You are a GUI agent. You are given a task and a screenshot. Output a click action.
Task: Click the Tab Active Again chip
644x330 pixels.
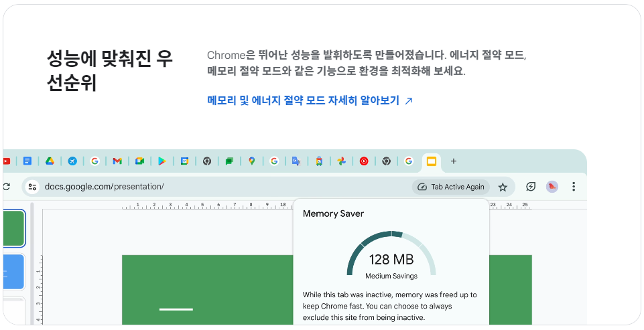451,187
